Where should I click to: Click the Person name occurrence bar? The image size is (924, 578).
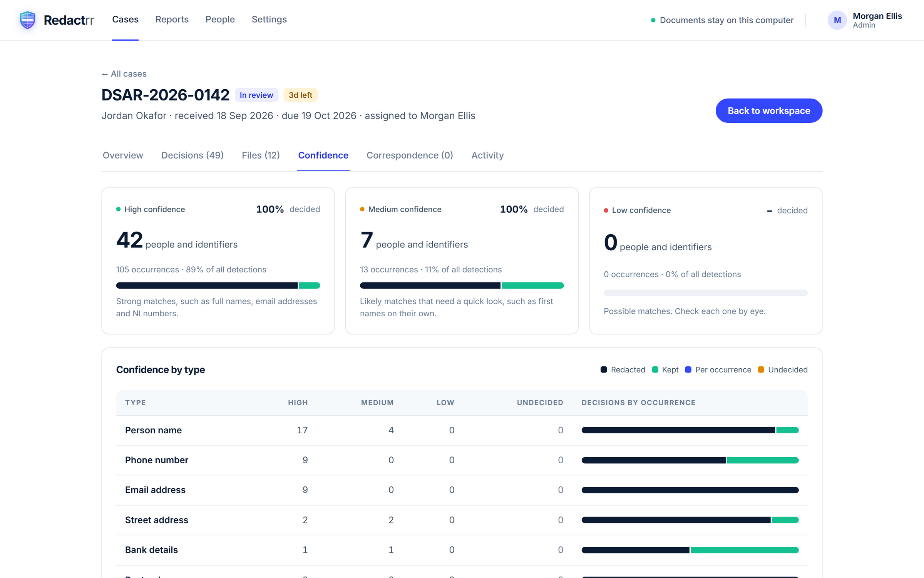tap(690, 430)
